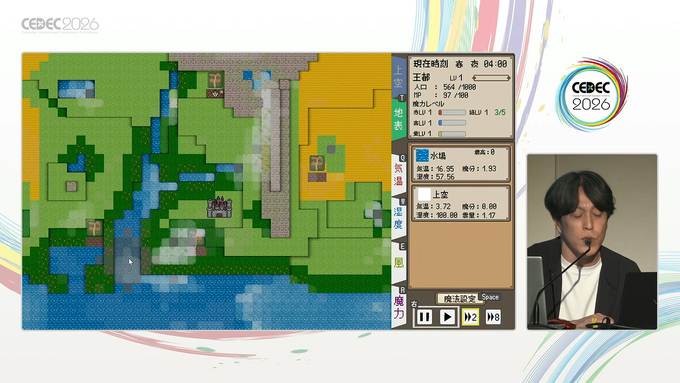Click the speaker webcam video thumbnail
This screenshot has height=383, width=680.
coord(592,242)
